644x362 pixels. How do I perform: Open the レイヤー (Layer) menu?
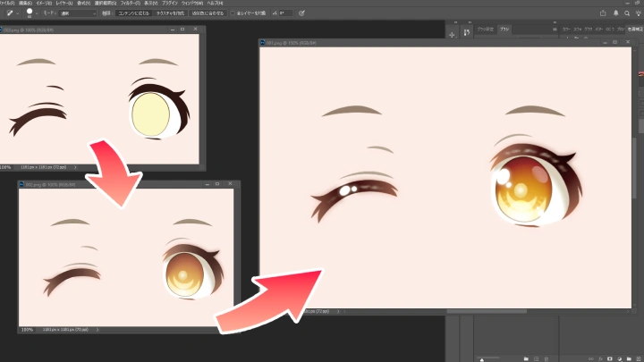point(64,3)
